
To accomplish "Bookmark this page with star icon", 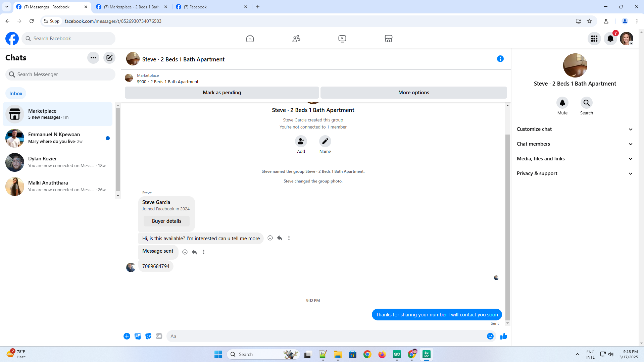I will coord(589,21).
